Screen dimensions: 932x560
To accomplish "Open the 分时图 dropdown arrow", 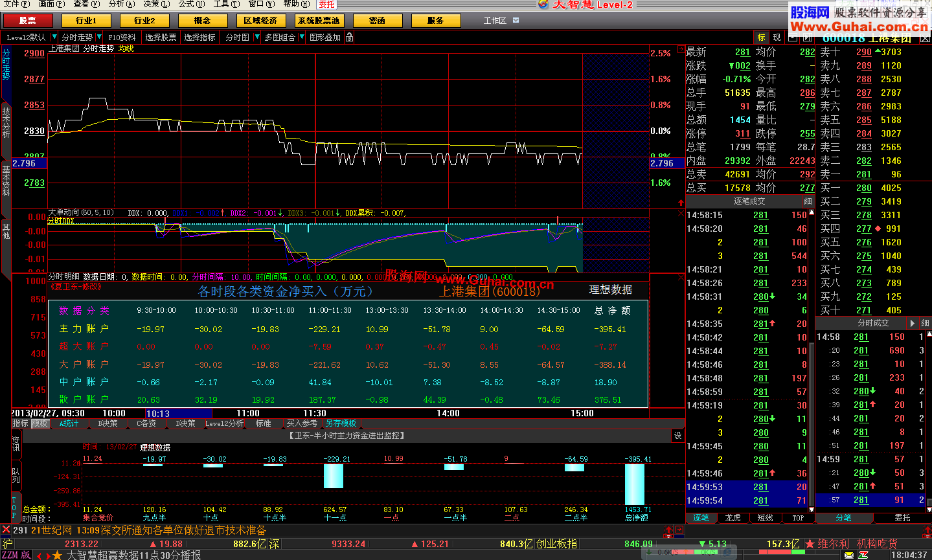I will (256, 38).
